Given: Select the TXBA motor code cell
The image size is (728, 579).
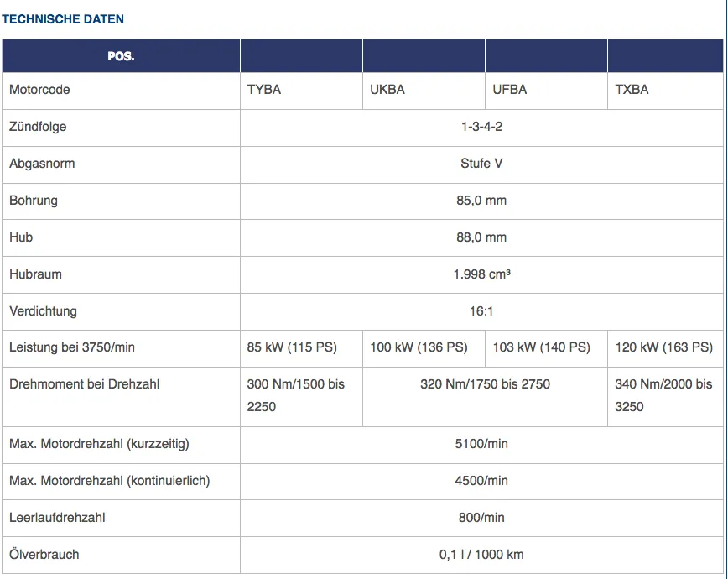Looking at the screenshot, I should (632, 90).
